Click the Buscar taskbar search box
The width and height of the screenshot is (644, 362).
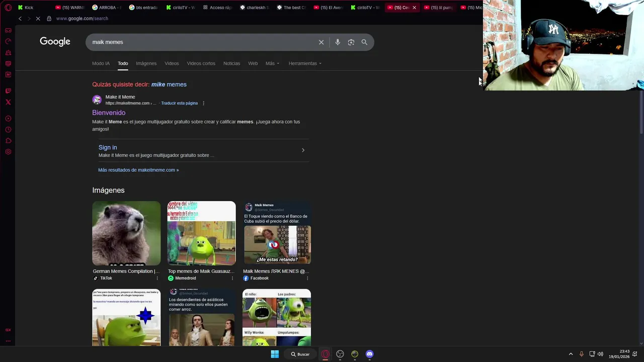(300, 354)
